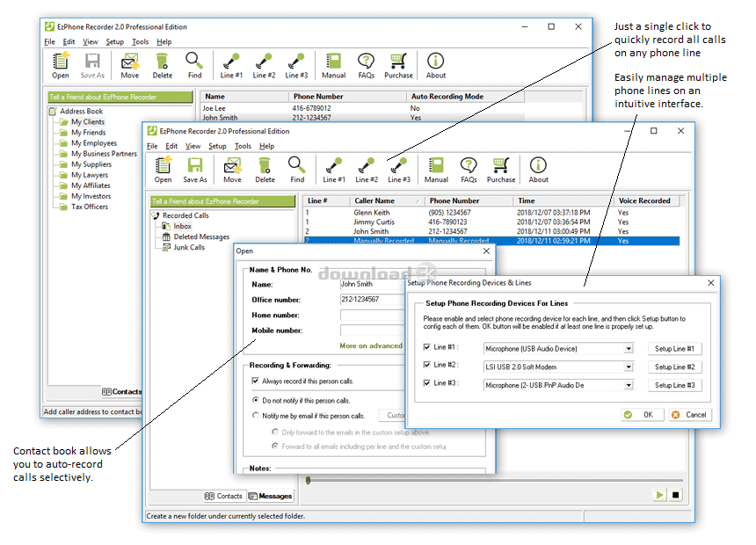The height and width of the screenshot is (545, 756).
Task: Record Line #3 in the back window
Action: (x=296, y=66)
